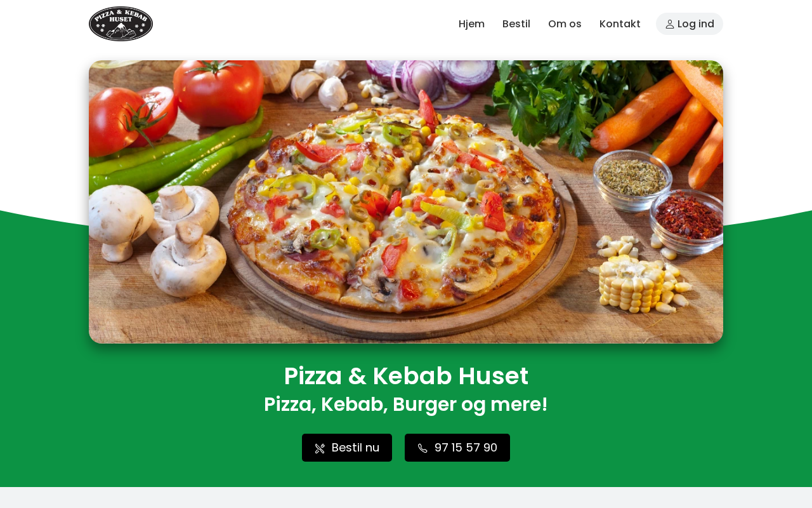The height and width of the screenshot is (508, 812).
Task: Click the user icon beside Log ind
Action: [x=670, y=24]
